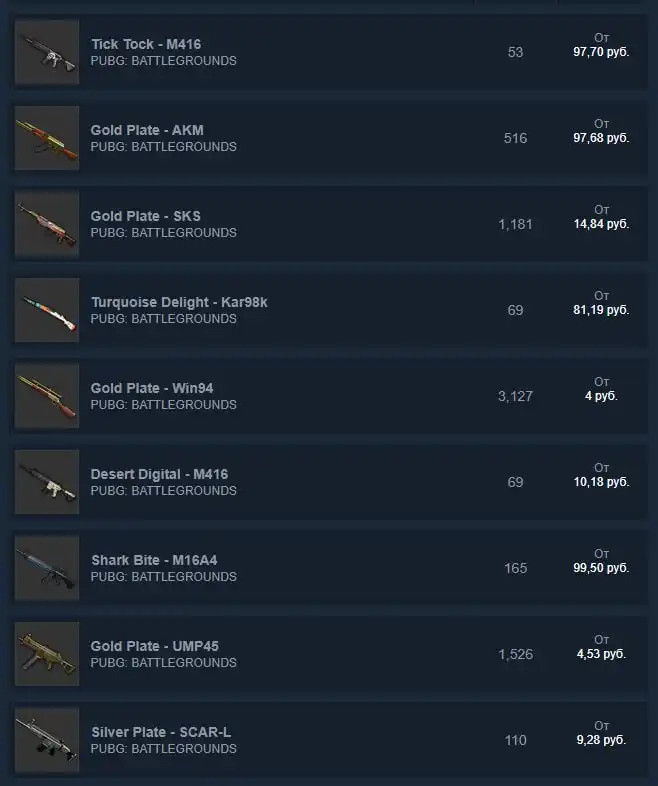Click the 97,70 руб. starting price
The height and width of the screenshot is (786, 658).
click(601, 52)
